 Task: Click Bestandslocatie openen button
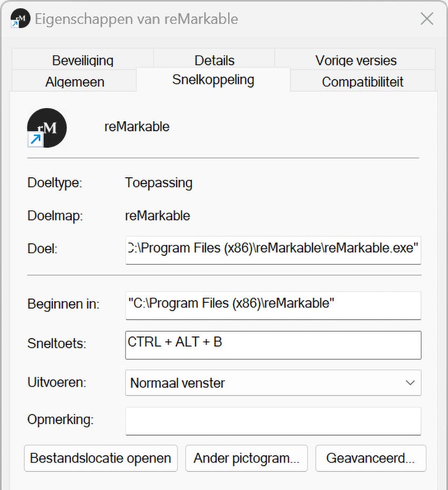[x=101, y=458]
